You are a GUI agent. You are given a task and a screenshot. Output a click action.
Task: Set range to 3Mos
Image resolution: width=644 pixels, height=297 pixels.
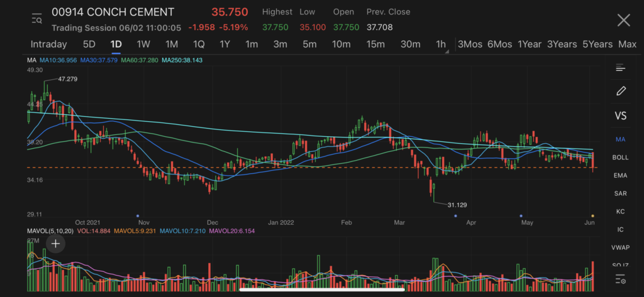pyautogui.click(x=470, y=45)
